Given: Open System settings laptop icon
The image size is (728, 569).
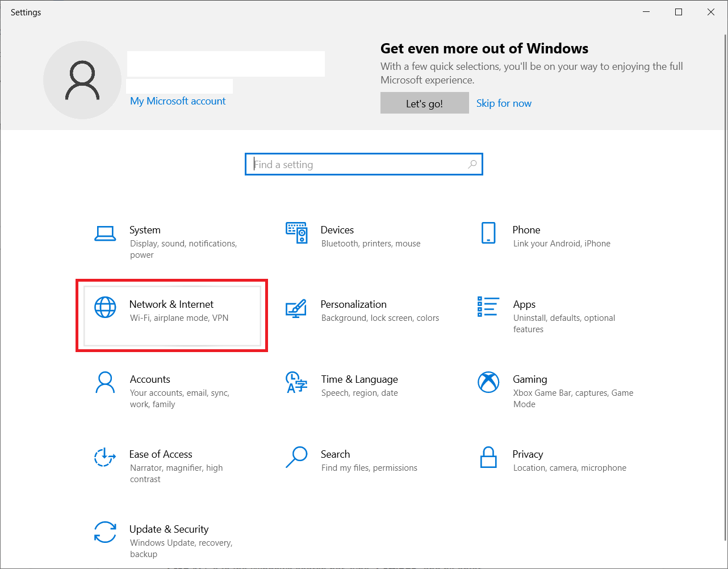Looking at the screenshot, I should pos(105,233).
